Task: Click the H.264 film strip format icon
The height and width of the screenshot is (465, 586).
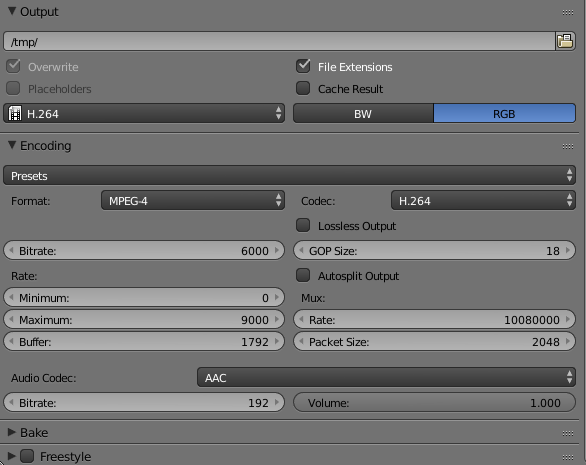Action: pos(15,114)
